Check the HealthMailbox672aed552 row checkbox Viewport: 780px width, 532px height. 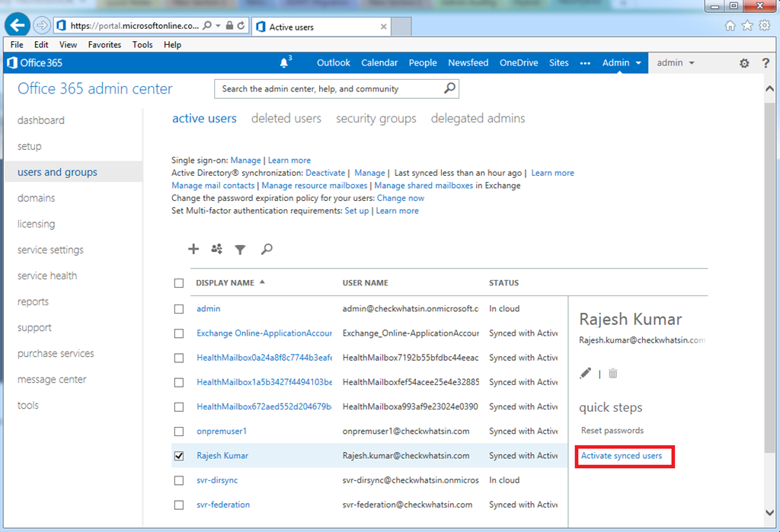pyautogui.click(x=179, y=406)
